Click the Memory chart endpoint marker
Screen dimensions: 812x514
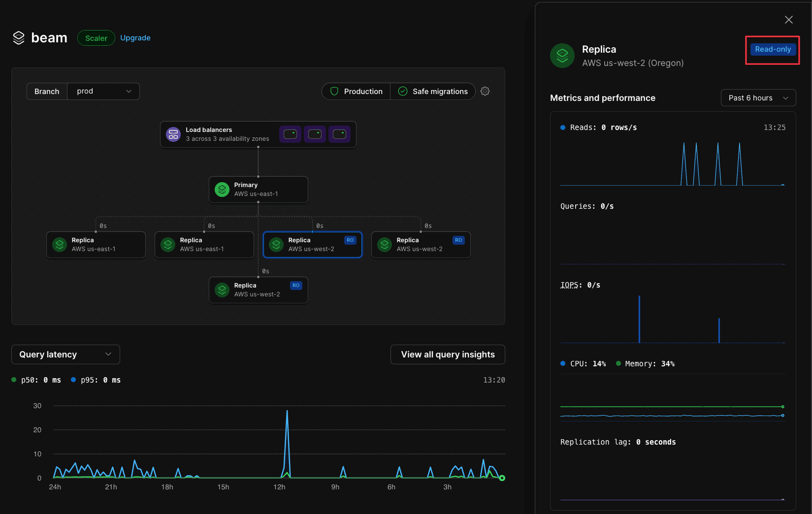tap(782, 407)
